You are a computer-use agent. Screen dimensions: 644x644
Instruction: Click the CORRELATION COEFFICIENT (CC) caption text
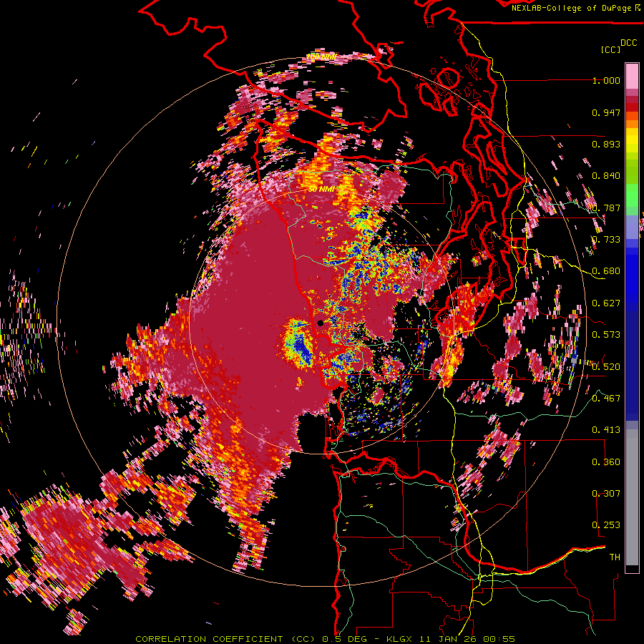pyautogui.click(x=225, y=639)
